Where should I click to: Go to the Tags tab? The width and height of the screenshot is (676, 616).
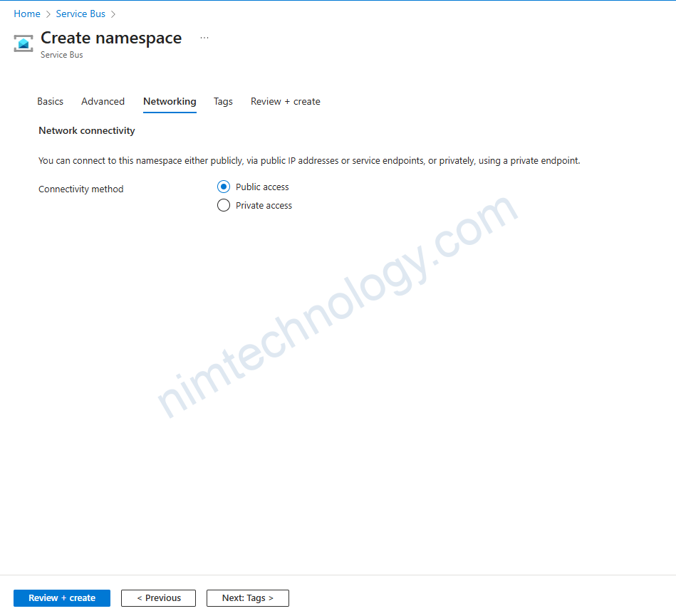click(223, 102)
